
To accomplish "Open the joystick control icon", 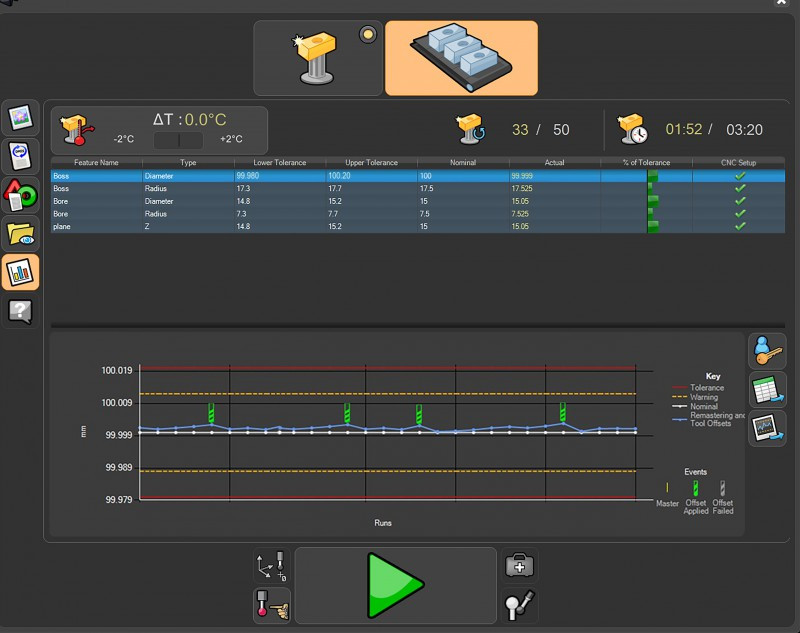I will (519, 605).
